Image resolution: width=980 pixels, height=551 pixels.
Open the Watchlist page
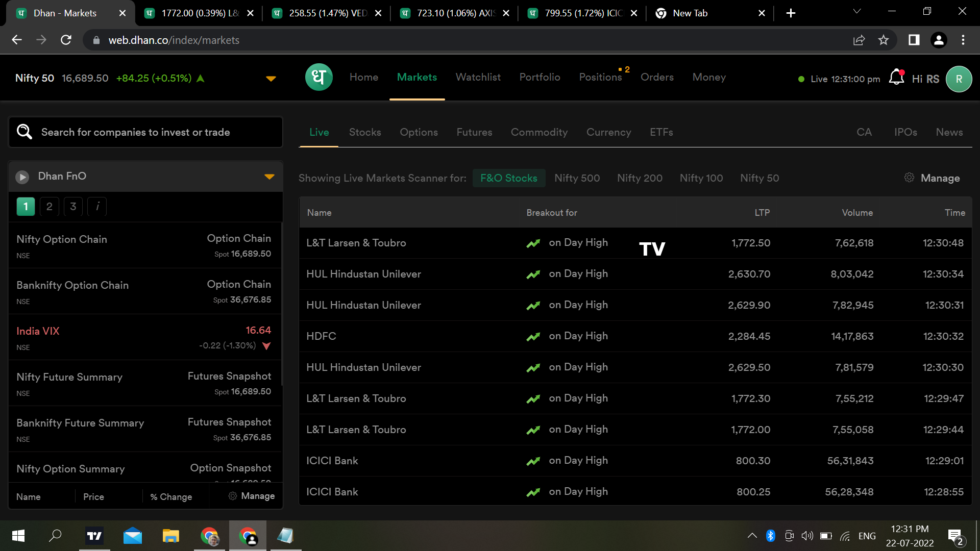[x=478, y=77]
